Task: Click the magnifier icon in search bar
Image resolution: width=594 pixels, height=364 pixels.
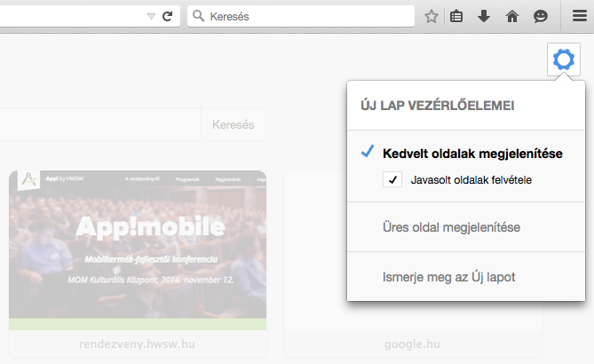Action: click(x=198, y=16)
